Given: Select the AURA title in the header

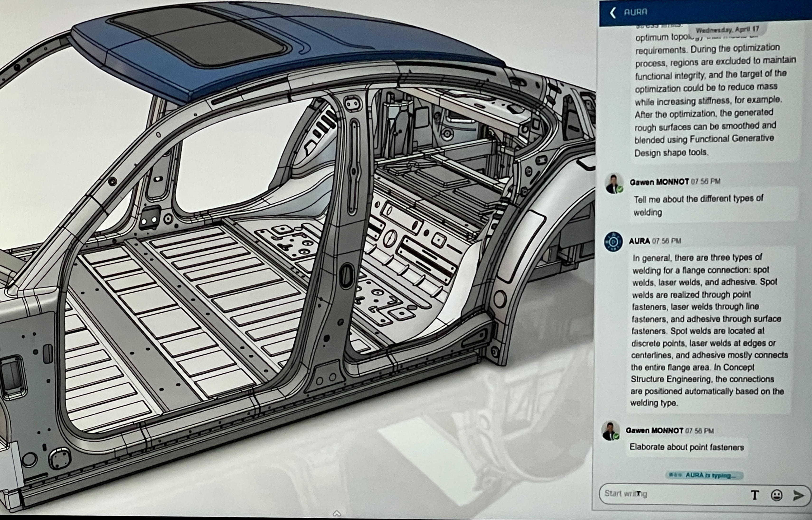Looking at the screenshot, I should click(x=635, y=12).
